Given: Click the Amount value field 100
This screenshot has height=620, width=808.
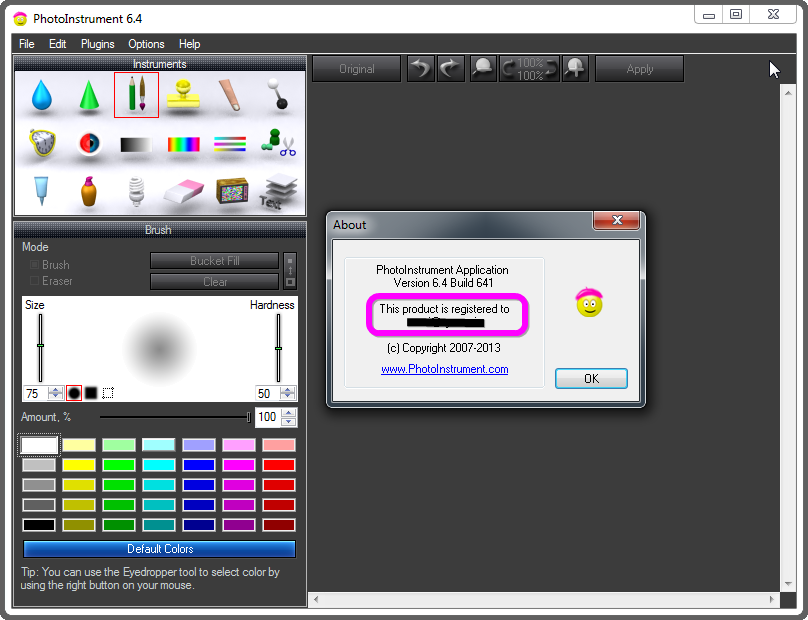Looking at the screenshot, I should (x=268, y=417).
